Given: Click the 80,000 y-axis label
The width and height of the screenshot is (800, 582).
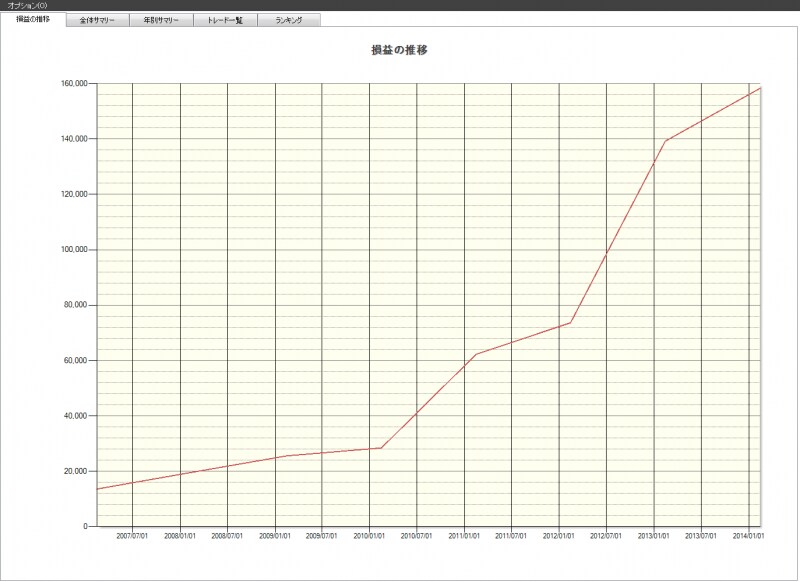Looking at the screenshot, I should coord(76,305).
